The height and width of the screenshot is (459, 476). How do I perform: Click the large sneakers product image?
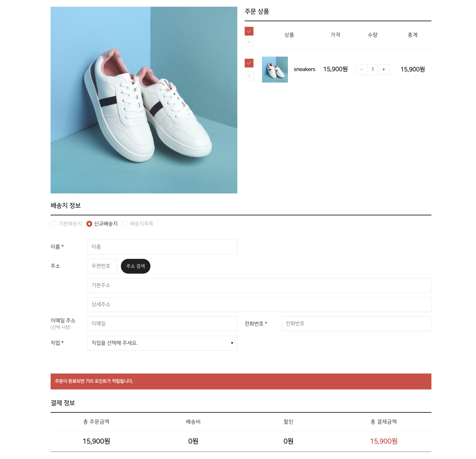144,100
